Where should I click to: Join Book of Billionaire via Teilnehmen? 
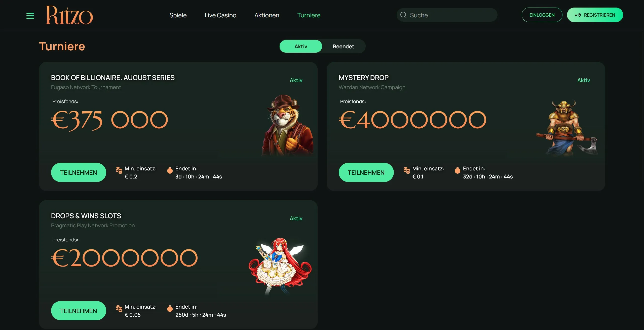point(79,172)
